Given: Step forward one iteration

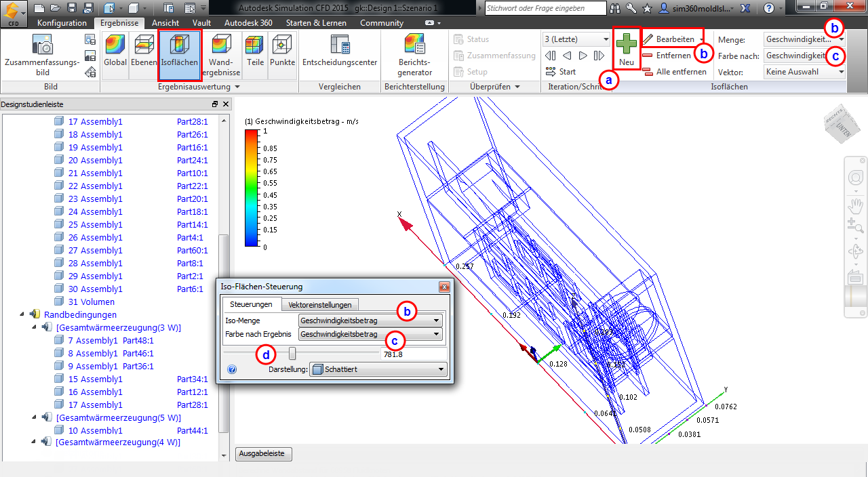Looking at the screenshot, I should [x=583, y=56].
